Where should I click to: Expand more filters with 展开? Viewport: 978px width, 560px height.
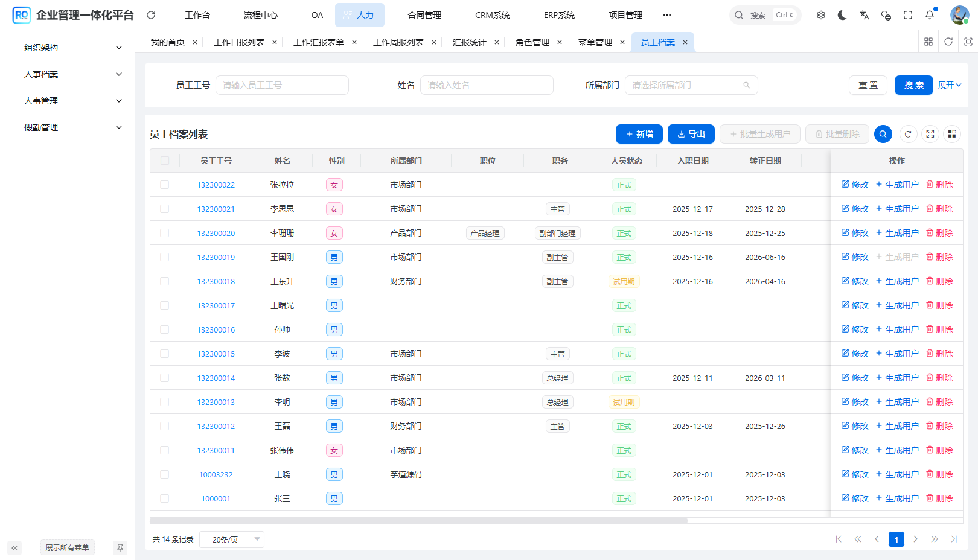click(x=950, y=85)
